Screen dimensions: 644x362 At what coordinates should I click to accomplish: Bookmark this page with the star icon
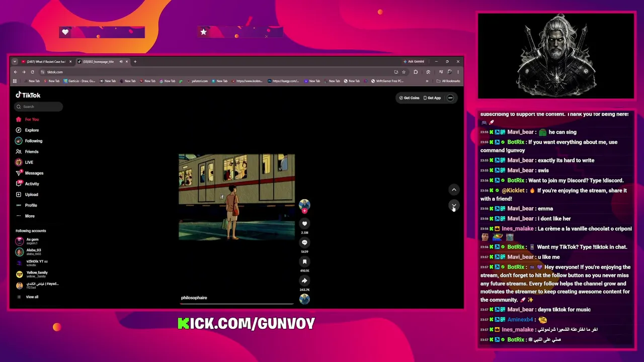coord(404,72)
